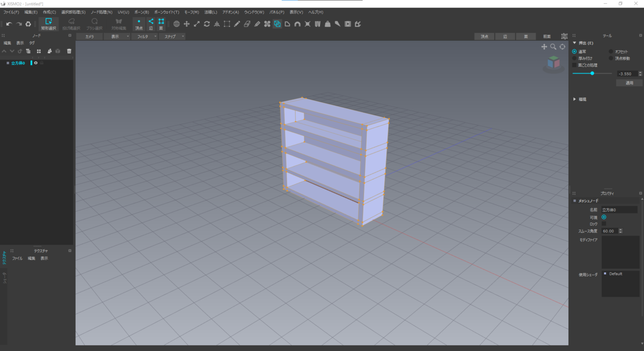Enable 頂点 vertex mode in the toolbar
The height and width of the screenshot is (351, 644).
(x=139, y=24)
